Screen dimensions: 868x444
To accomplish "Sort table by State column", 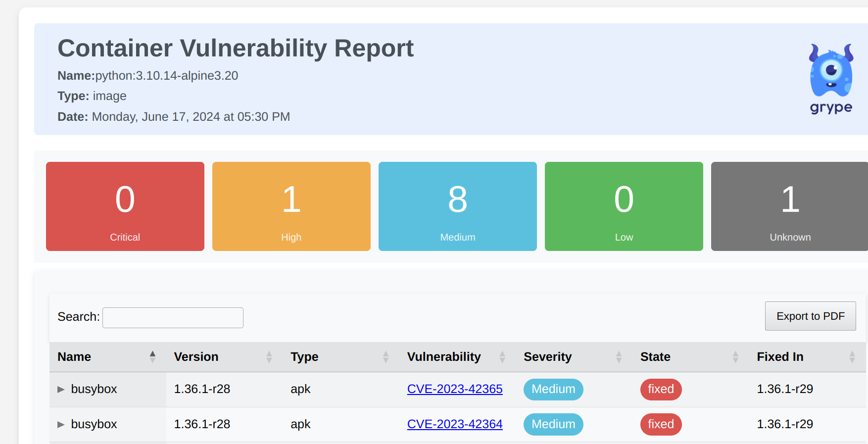I will (x=655, y=357).
